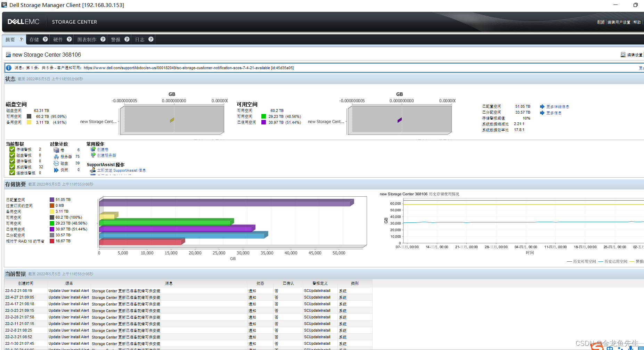
Task: Click red RAID 10 savings legend swatch
Action: [52, 241]
